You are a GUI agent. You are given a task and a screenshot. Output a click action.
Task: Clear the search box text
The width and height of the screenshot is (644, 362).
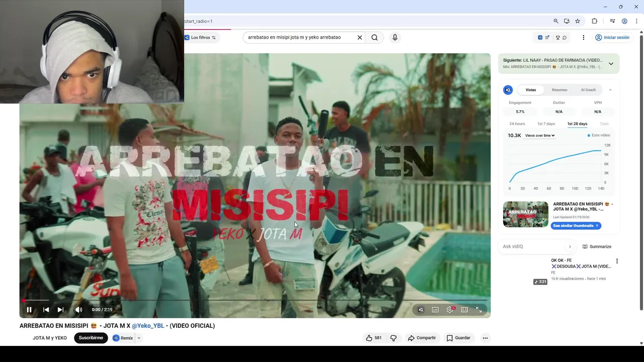(x=360, y=37)
